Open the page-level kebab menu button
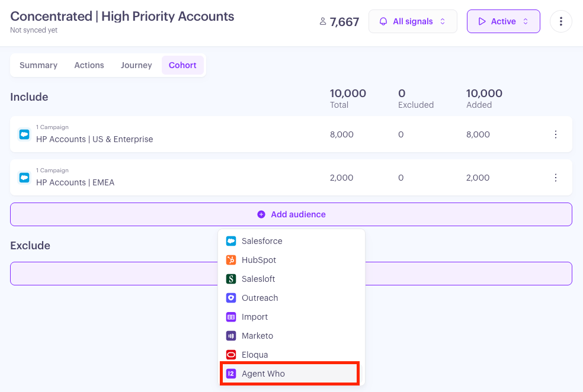The image size is (583, 392). coord(560,21)
